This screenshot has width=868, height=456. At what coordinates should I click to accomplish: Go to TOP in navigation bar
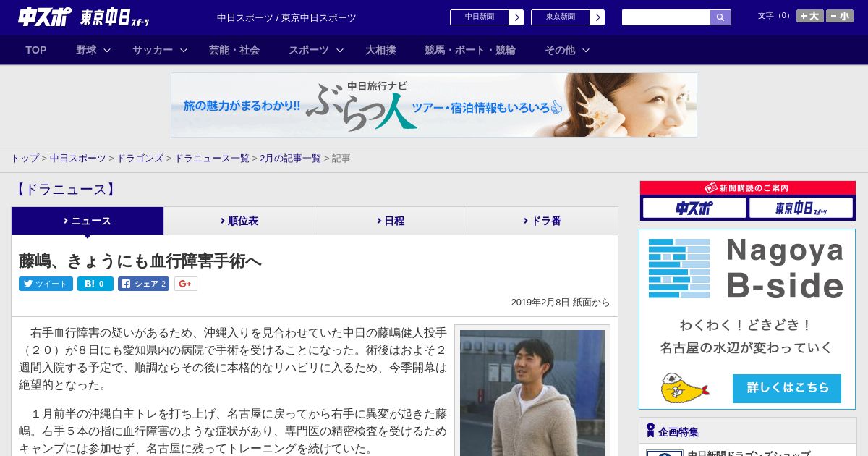(x=36, y=50)
